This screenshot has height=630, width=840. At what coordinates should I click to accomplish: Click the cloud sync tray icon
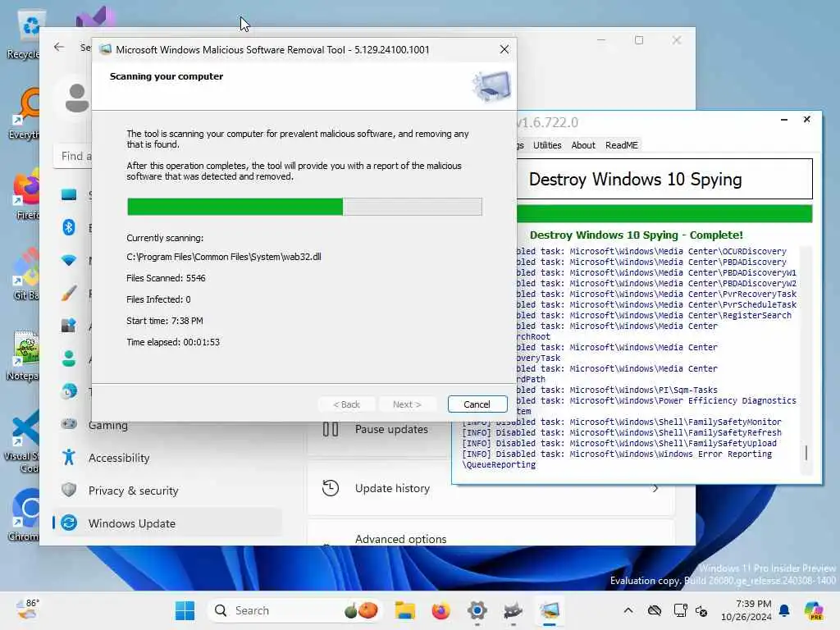click(x=654, y=610)
